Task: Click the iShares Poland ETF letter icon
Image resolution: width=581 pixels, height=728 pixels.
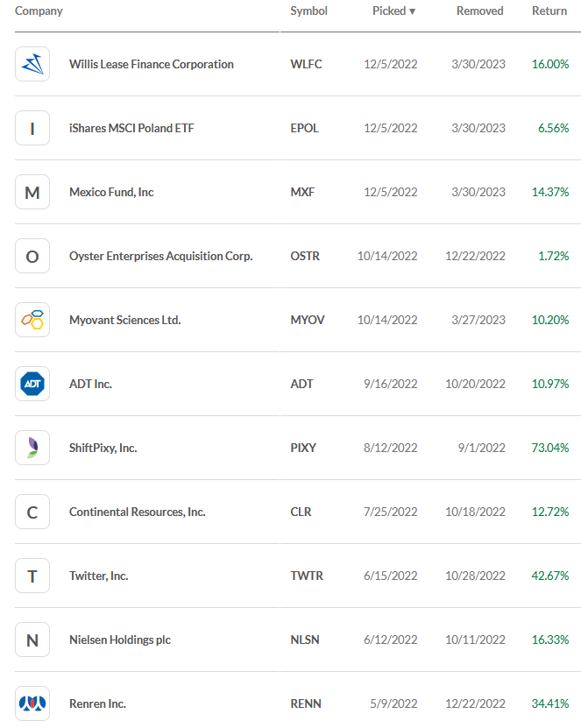Action: coord(32,128)
